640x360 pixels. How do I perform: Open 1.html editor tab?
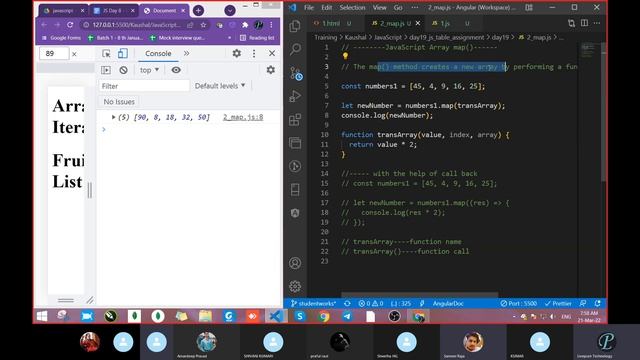point(331,23)
